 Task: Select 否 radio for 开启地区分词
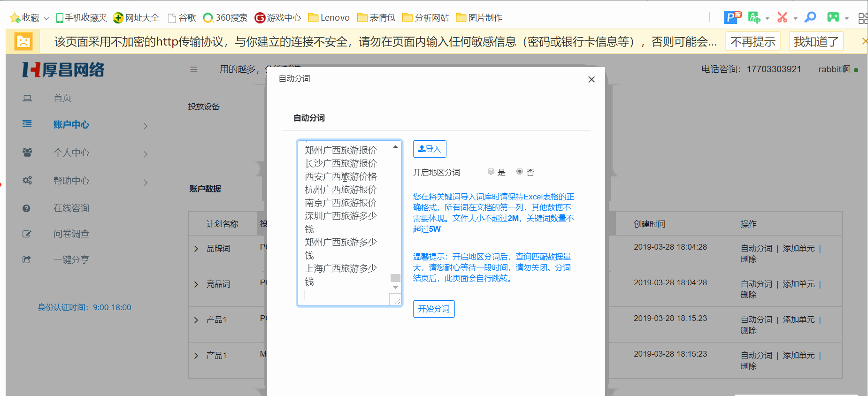point(520,172)
